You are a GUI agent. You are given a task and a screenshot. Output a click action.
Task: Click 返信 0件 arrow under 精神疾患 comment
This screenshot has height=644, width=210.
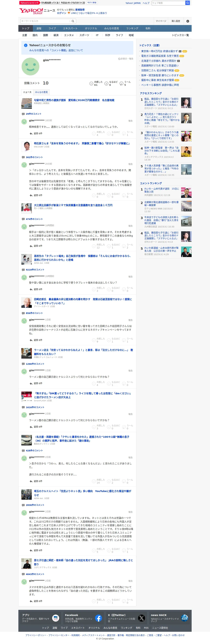(x=36, y=133)
